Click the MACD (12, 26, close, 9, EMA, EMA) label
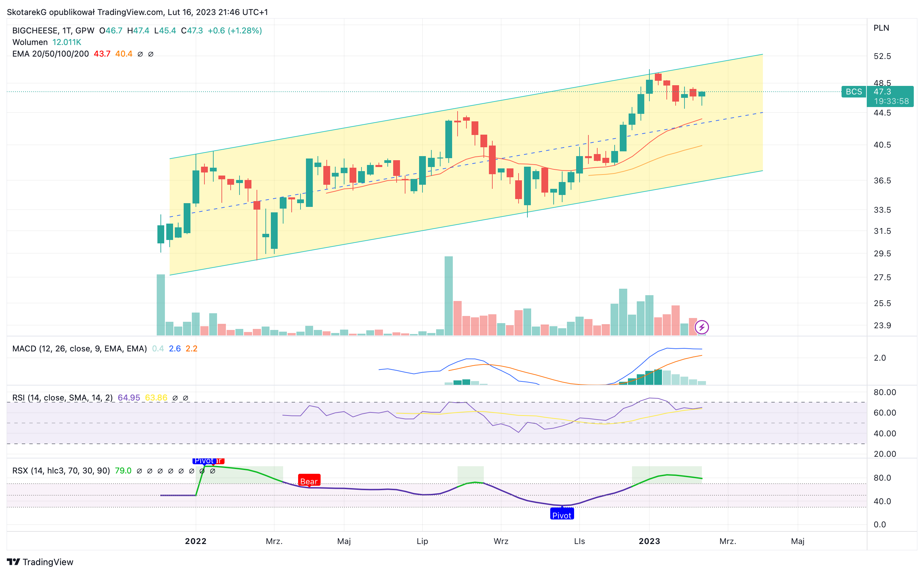 point(79,348)
